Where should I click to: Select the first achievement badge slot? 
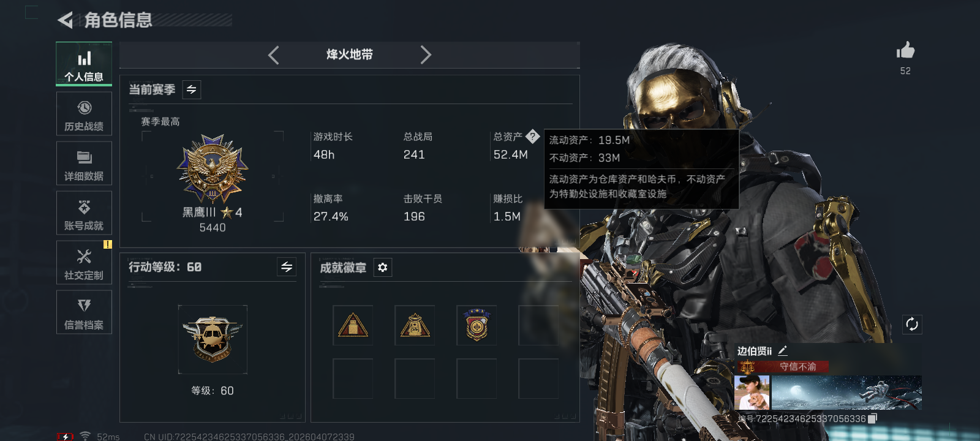[353, 325]
